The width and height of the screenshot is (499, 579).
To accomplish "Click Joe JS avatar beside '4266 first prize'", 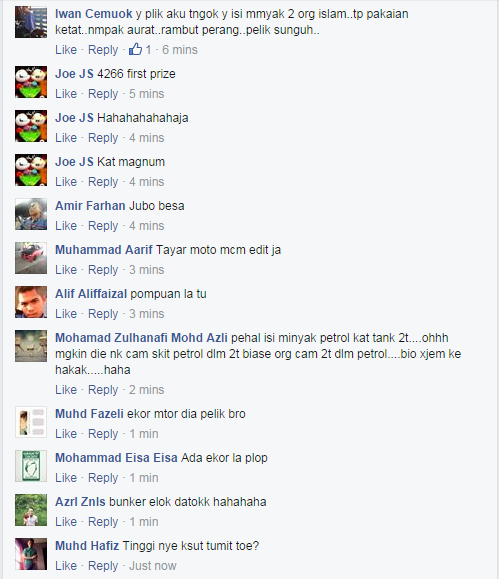I will tap(31, 82).
